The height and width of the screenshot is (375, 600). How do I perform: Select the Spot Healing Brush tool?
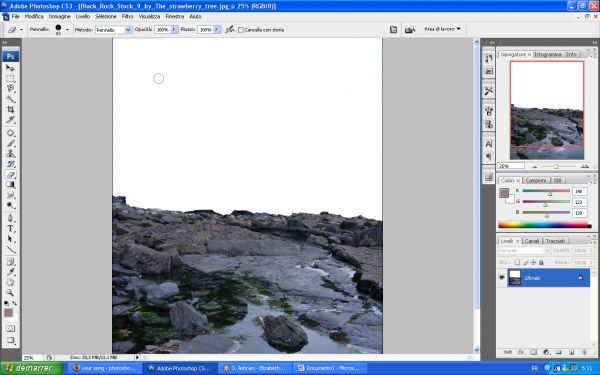coord(10,133)
